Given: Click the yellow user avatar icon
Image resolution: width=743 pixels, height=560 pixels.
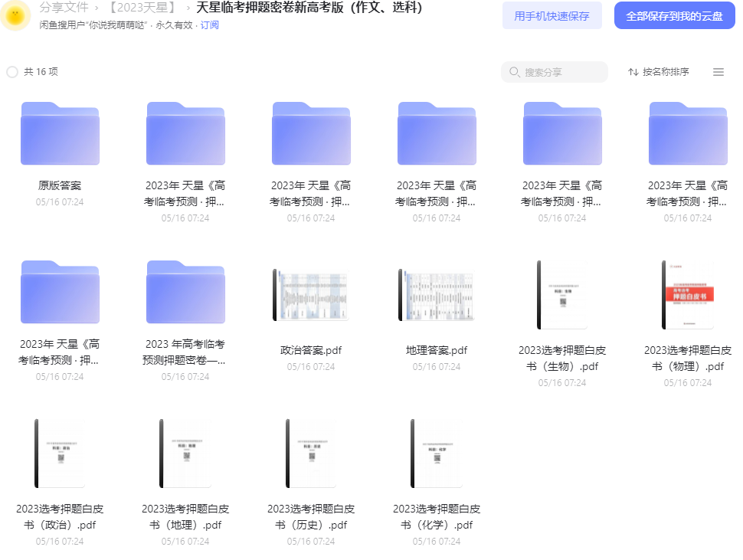Looking at the screenshot, I should (15, 15).
